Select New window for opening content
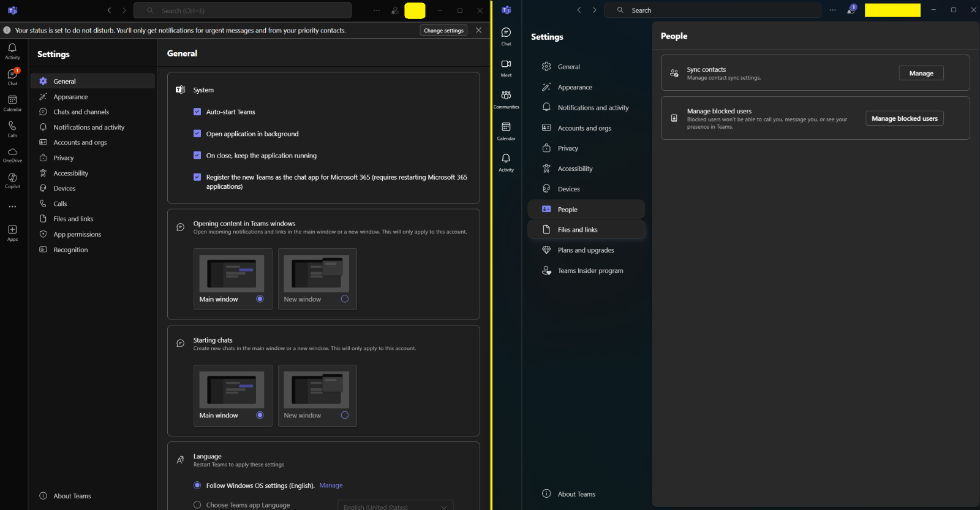 click(345, 299)
